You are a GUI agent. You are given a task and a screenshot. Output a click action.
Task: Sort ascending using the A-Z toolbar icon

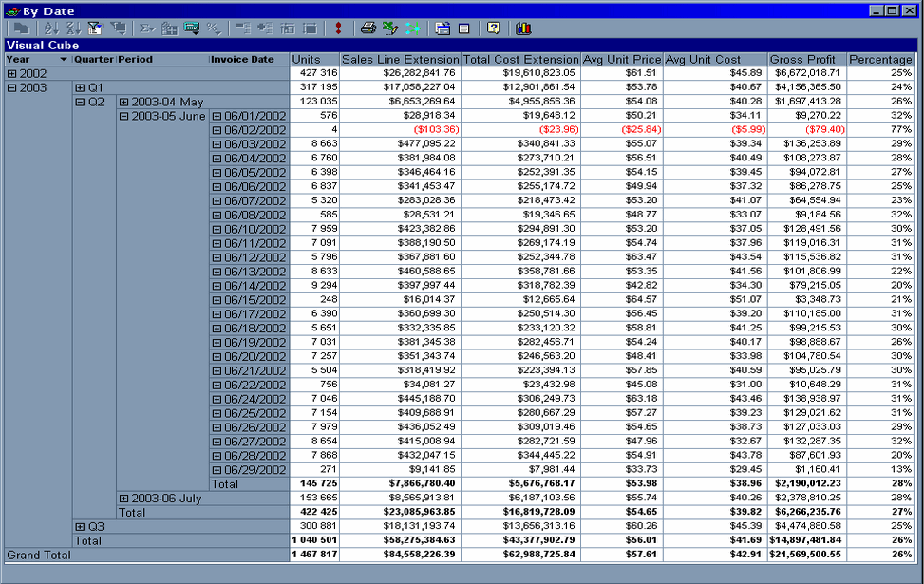click(x=51, y=28)
